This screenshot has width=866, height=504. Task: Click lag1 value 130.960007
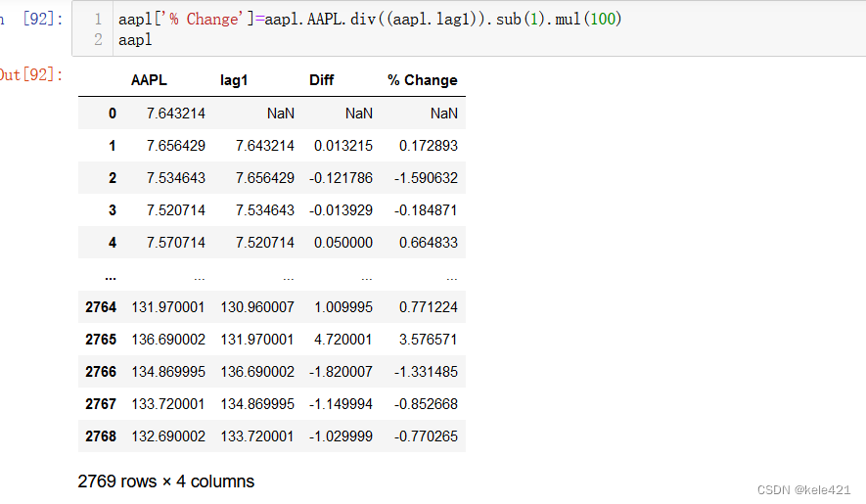click(257, 307)
